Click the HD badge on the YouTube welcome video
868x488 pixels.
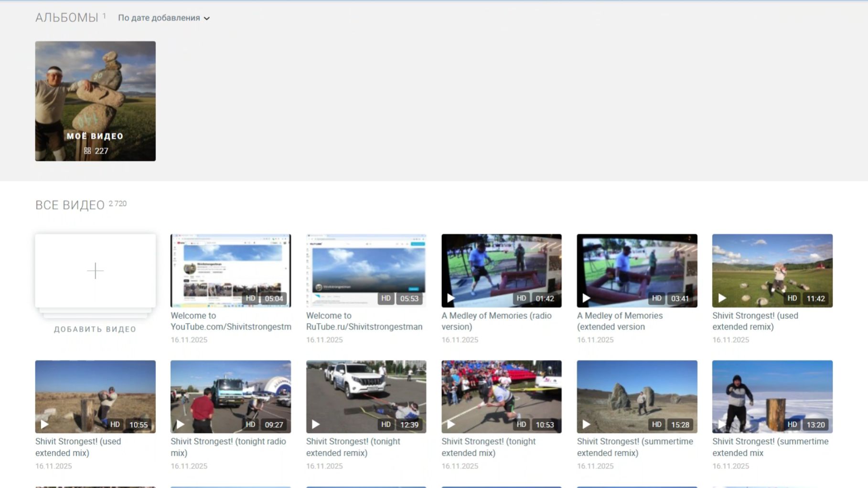coord(250,298)
